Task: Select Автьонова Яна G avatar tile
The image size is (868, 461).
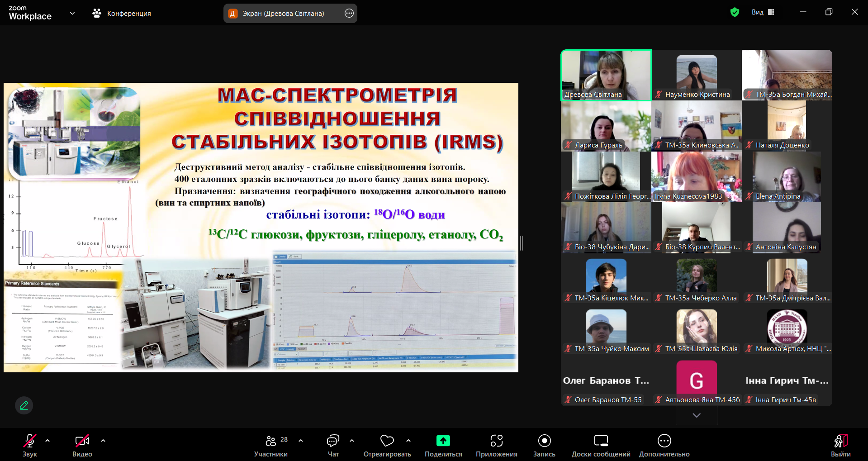Action: pos(697,380)
